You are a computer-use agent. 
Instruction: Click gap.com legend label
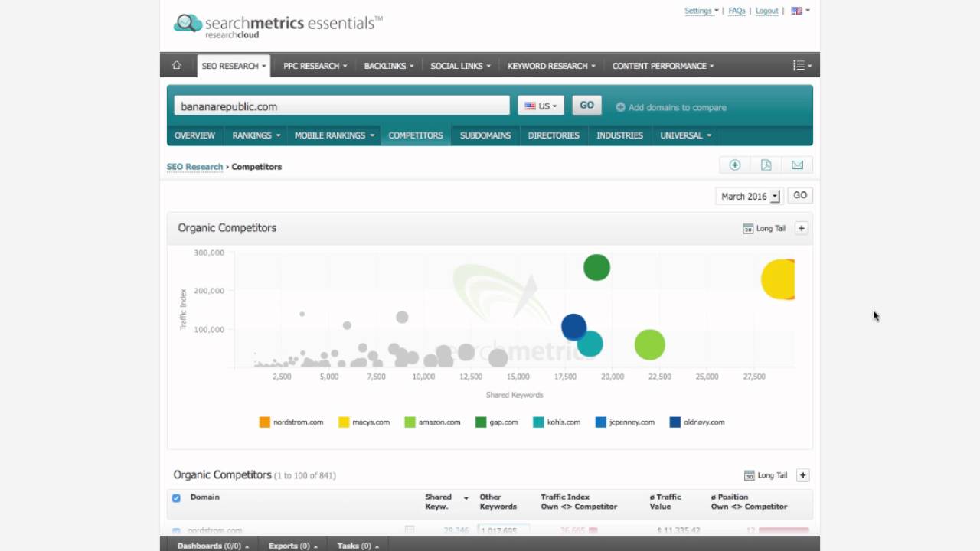(x=504, y=422)
